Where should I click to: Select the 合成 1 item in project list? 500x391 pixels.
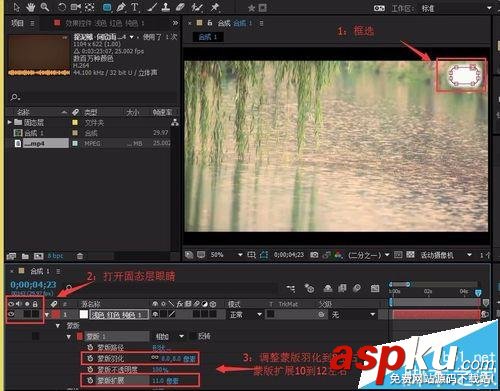34,133
